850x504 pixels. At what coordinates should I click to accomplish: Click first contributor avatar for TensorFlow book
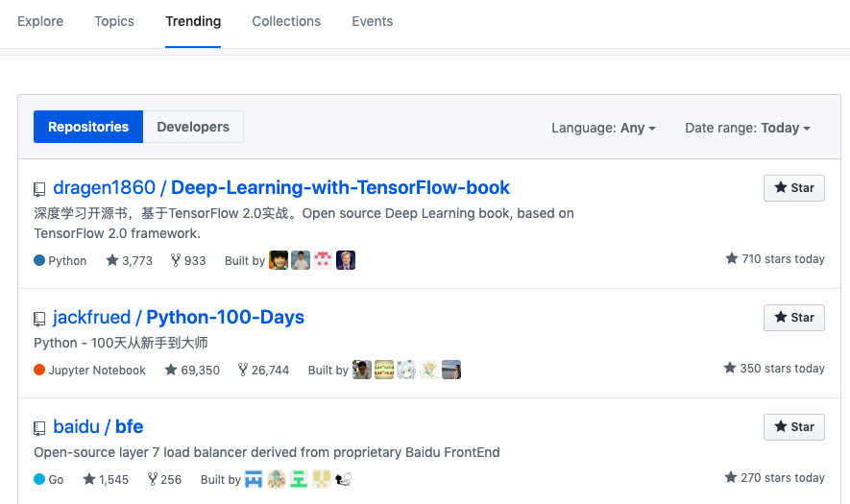[x=279, y=260]
